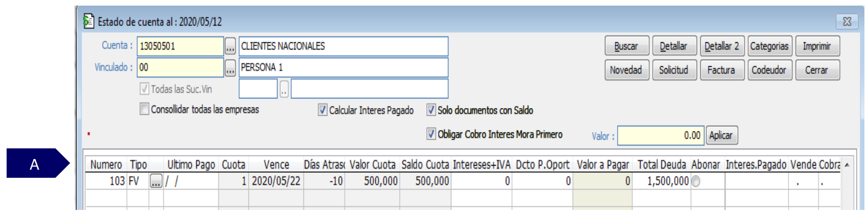The width and height of the screenshot is (868, 213).
Task: Sort by the Vence column header
Action: tap(276, 165)
